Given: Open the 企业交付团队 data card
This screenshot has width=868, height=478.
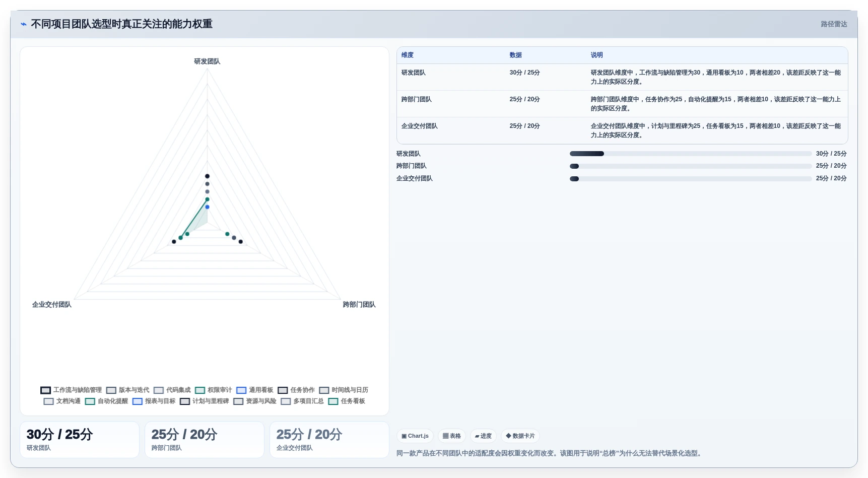Looking at the screenshot, I should pos(329,440).
